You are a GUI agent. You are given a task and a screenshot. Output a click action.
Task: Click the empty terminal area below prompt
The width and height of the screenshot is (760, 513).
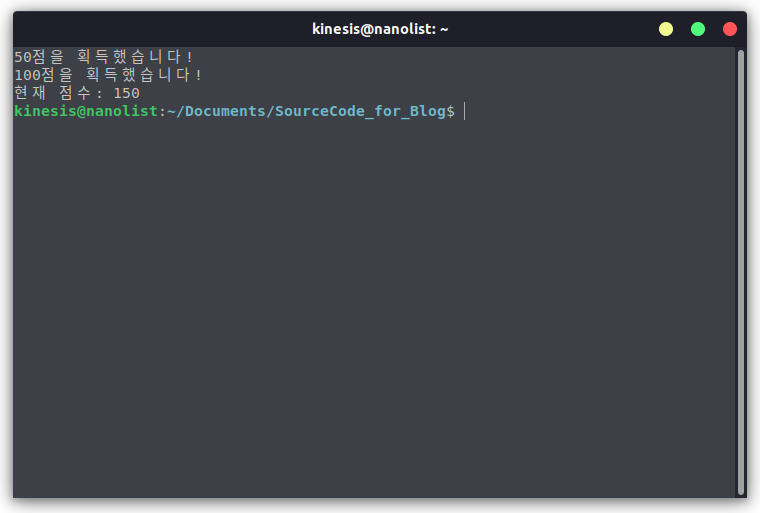click(x=373, y=305)
